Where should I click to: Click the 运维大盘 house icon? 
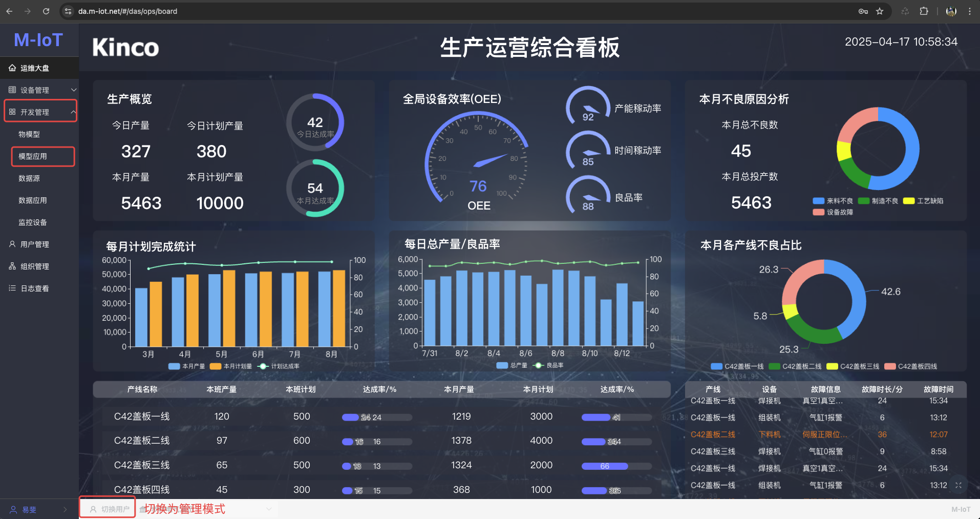tap(12, 68)
